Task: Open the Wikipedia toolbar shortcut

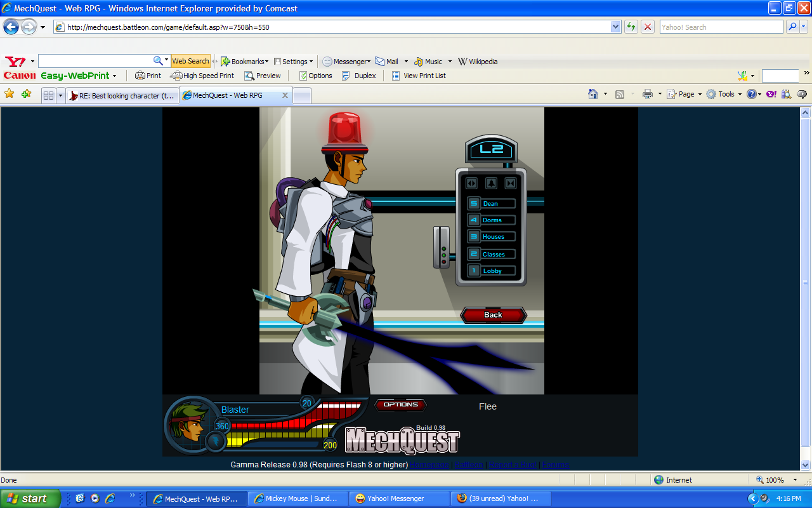Action: pyautogui.click(x=478, y=62)
